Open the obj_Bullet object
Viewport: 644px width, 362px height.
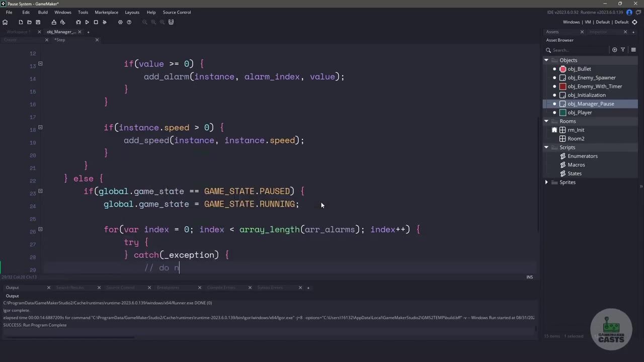[x=579, y=69]
